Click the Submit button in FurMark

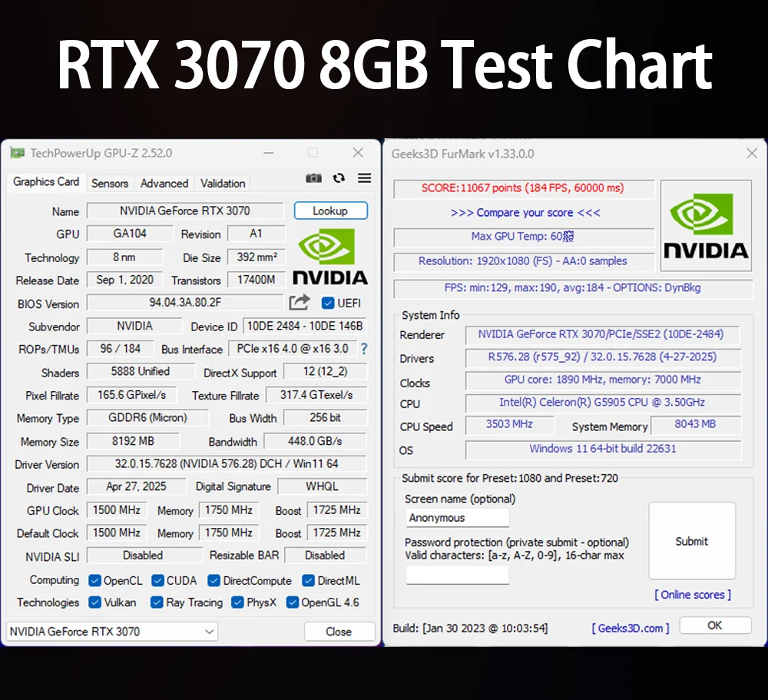[x=691, y=541]
